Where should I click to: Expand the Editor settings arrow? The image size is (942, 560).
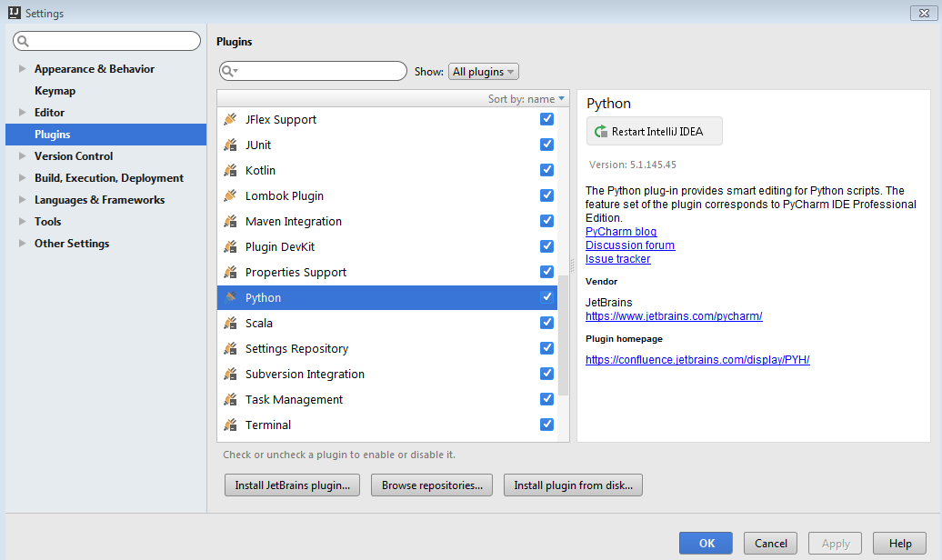pyautogui.click(x=22, y=113)
